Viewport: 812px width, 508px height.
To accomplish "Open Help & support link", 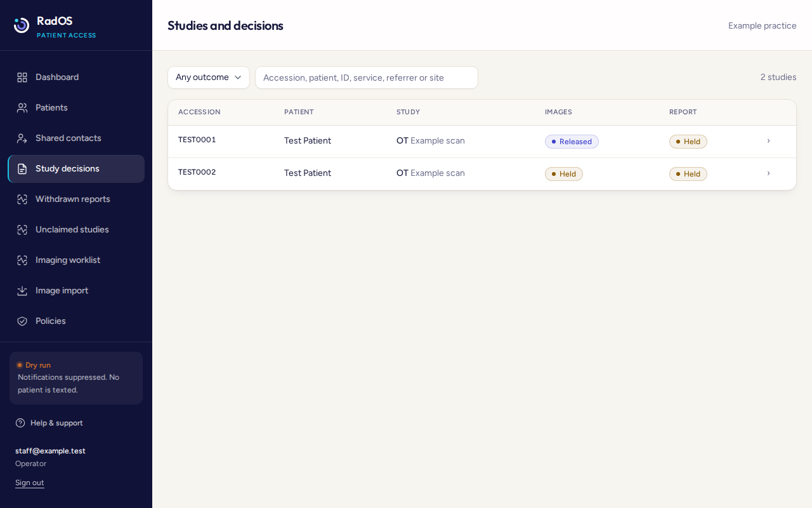I will 49,423.
